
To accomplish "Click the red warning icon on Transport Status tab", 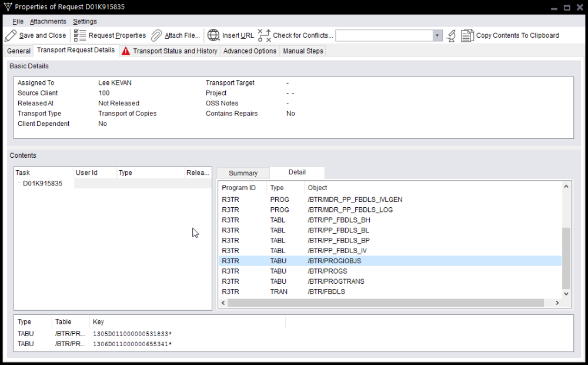I will coord(126,51).
